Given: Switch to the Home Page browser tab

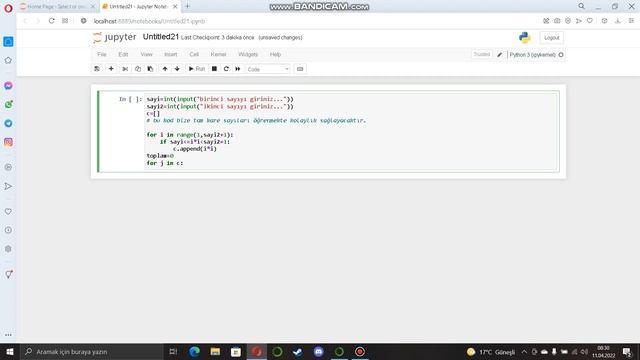Looking at the screenshot, I should click(57, 7).
